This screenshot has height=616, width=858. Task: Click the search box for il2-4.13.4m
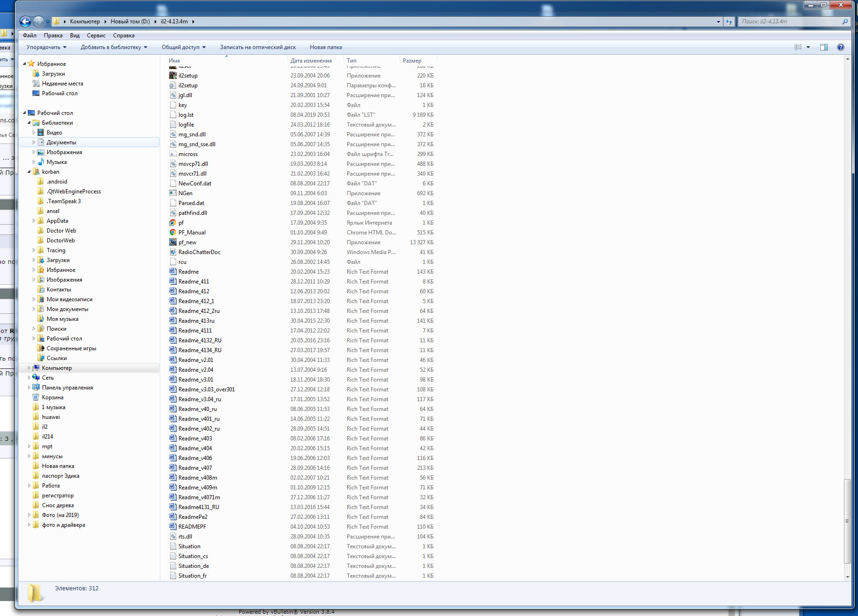(791, 21)
